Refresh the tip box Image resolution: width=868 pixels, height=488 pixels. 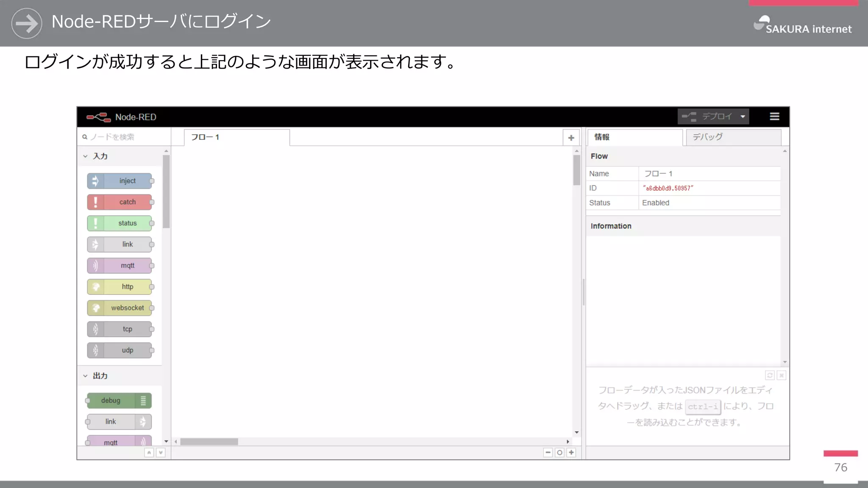pos(770,375)
